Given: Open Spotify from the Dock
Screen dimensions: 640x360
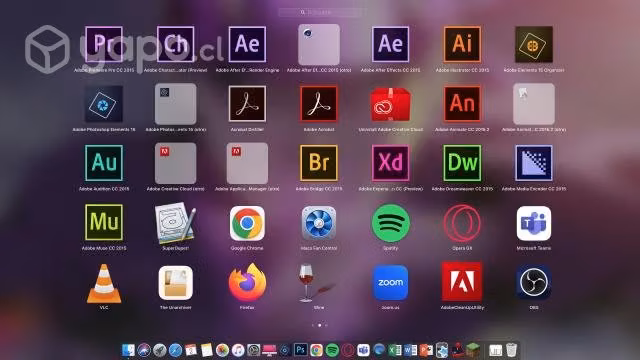Looking at the screenshot, I should tap(332, 350).
